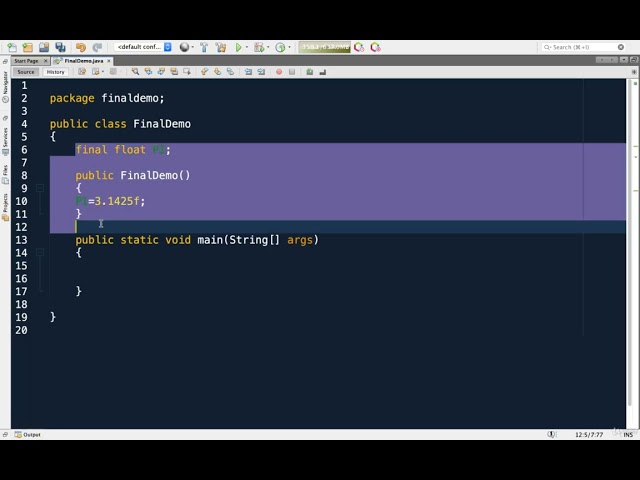
Task: Click the second profiler icon after memory bar
Action: point(376,47)
